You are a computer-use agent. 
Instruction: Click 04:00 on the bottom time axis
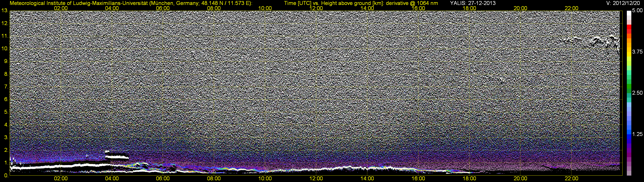pyautogui.click(x=112, y=179)
